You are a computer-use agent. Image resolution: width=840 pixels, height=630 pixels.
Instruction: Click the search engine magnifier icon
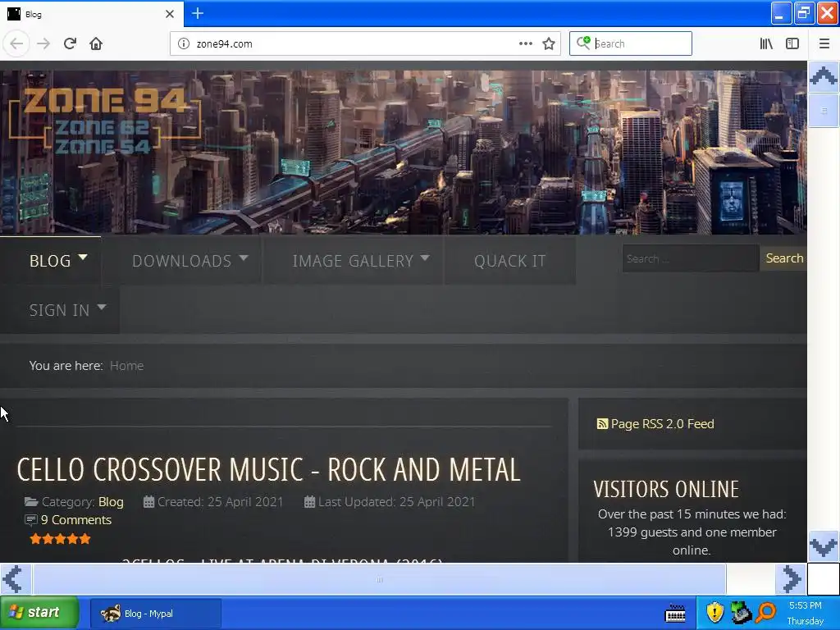583,43
